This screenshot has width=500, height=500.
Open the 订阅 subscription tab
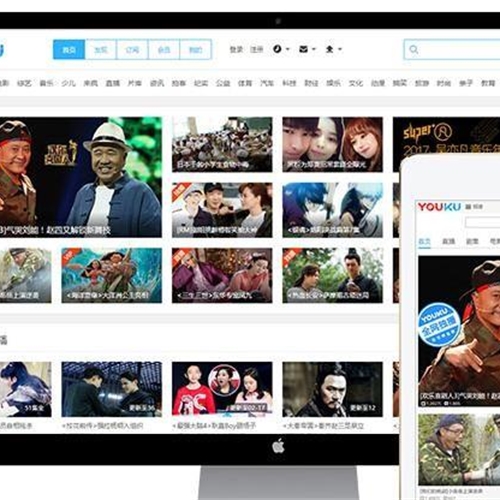click(x=132, y=50)
